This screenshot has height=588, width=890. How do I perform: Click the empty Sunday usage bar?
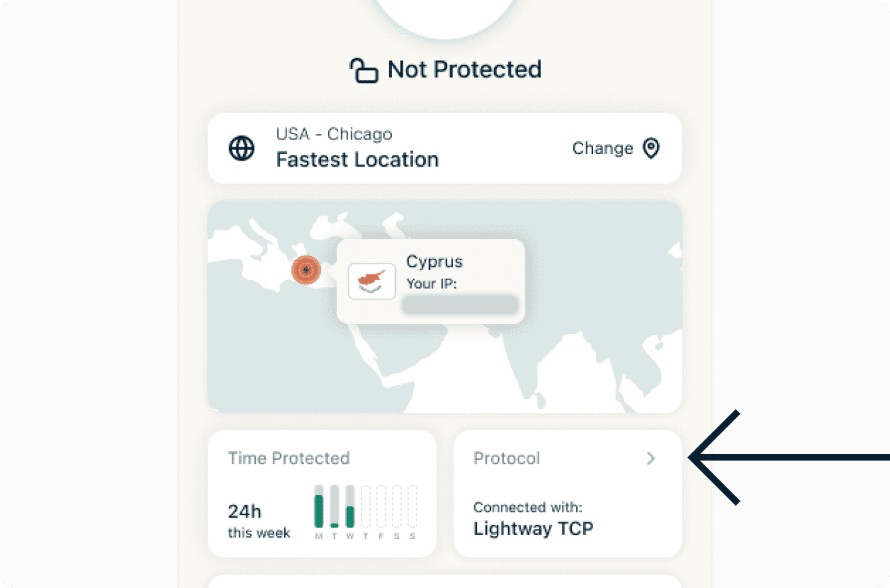tap(412, 507)
